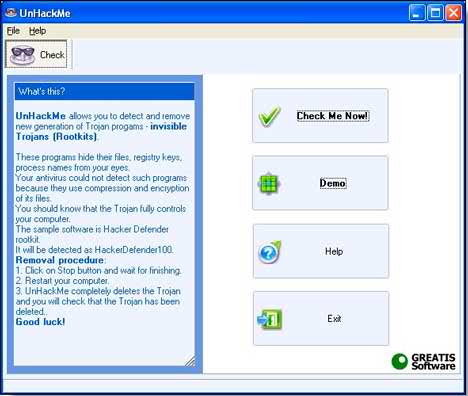Click the "Good luck!" text
The height and width of the screenshot is (396, 468).
[40, 322]
